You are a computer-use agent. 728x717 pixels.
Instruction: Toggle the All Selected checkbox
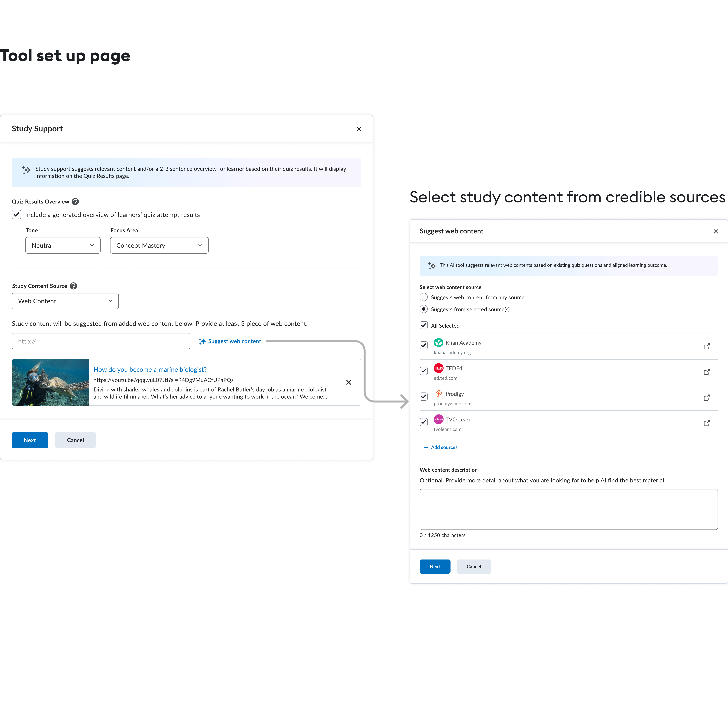pos(424,325)
